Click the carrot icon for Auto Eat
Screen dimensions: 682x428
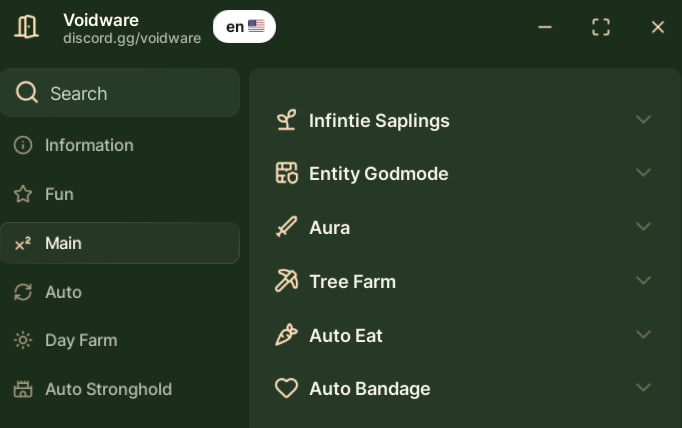point(287,335)
